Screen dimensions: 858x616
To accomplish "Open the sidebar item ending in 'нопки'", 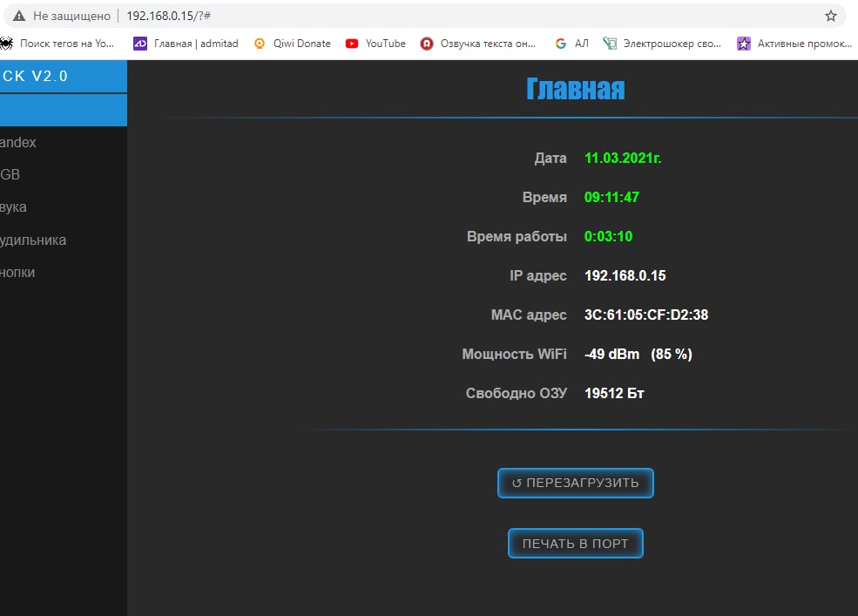I will pos(64,272).
